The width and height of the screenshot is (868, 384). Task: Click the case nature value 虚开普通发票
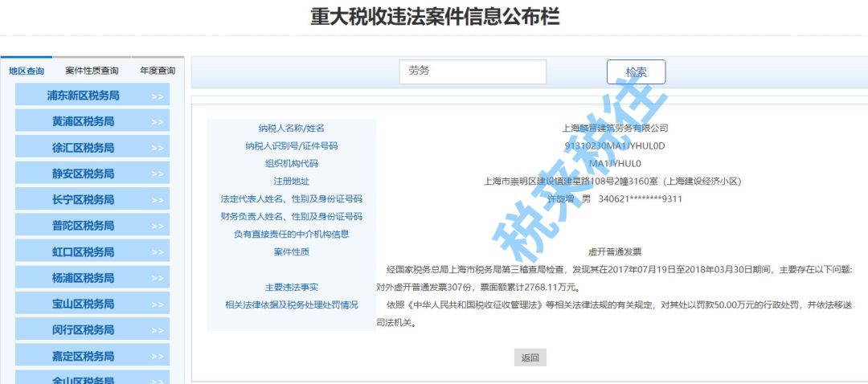click(x=615, y=252)
